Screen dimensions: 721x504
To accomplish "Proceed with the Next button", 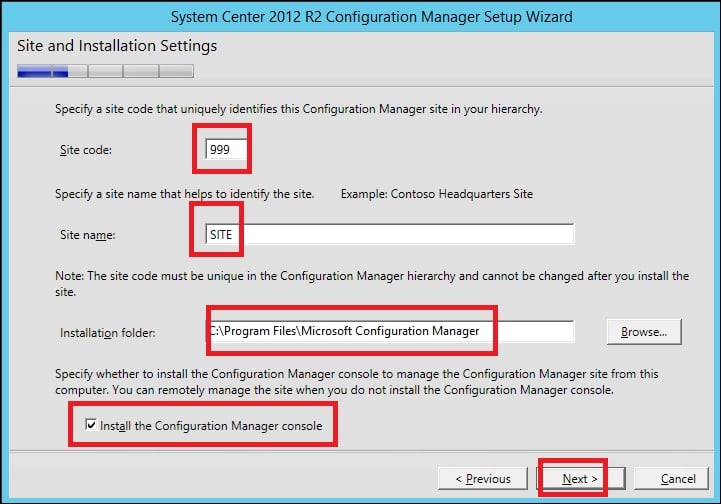I will click(x=580, y=479).
